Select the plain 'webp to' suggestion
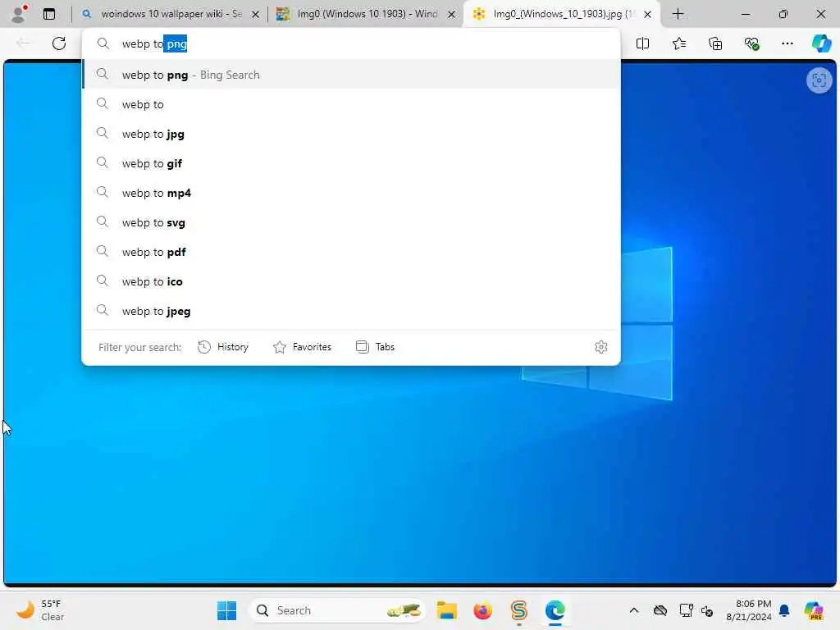This screenshot has height=630, width=840. point(351,104)
